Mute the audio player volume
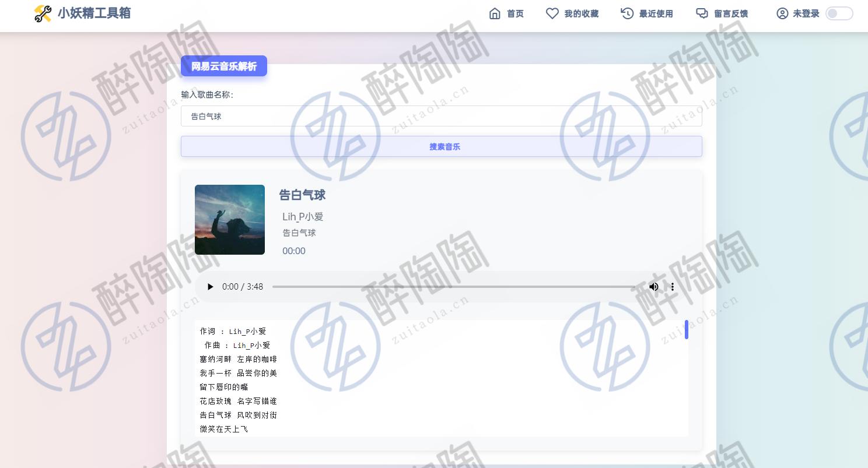The height and width of the screenshot is (468, 868). tap(654, 287)
